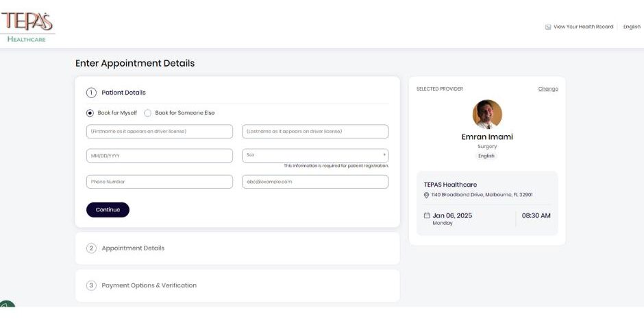Click Emran Imami's profile photo
Image resolution: width=644 pixels, height=319 pixels.
point(487,115)
